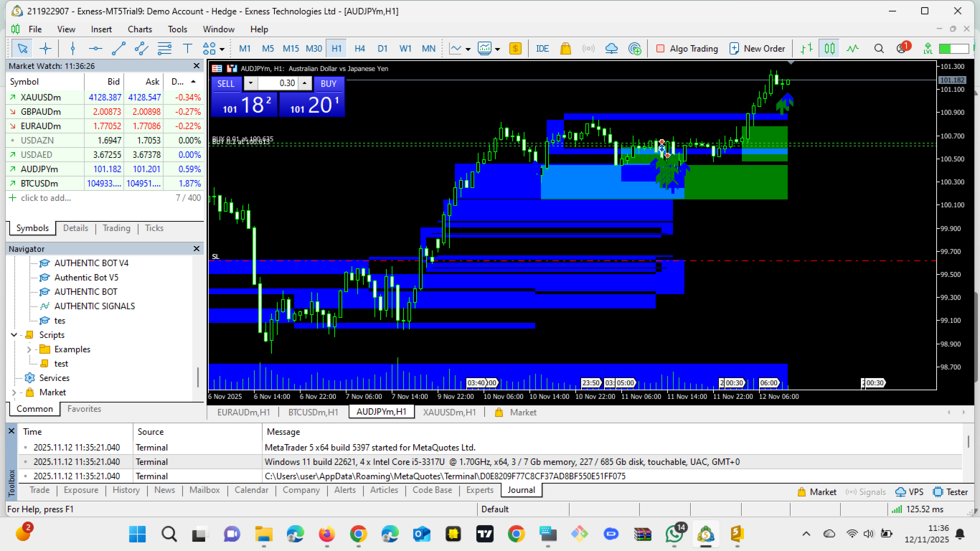
Task: Open WhatsApp from the taskbar
Action: (x=675, y=534)
